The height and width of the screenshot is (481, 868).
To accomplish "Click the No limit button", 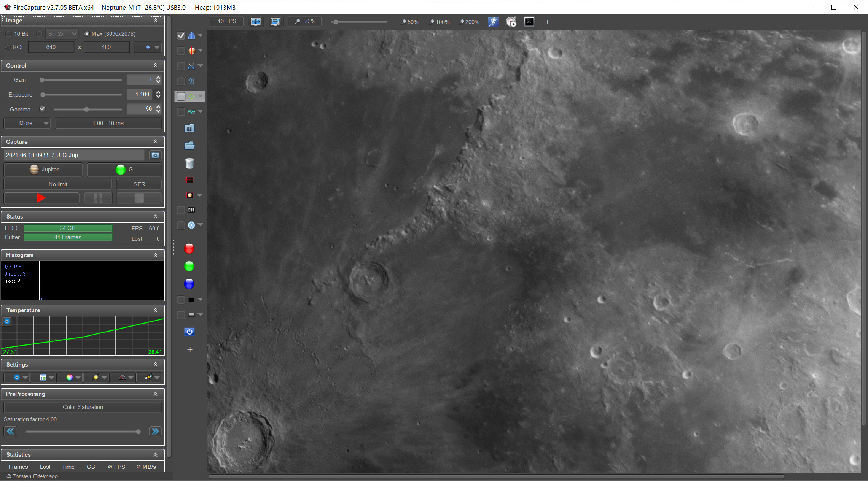I will pos(58,184).
